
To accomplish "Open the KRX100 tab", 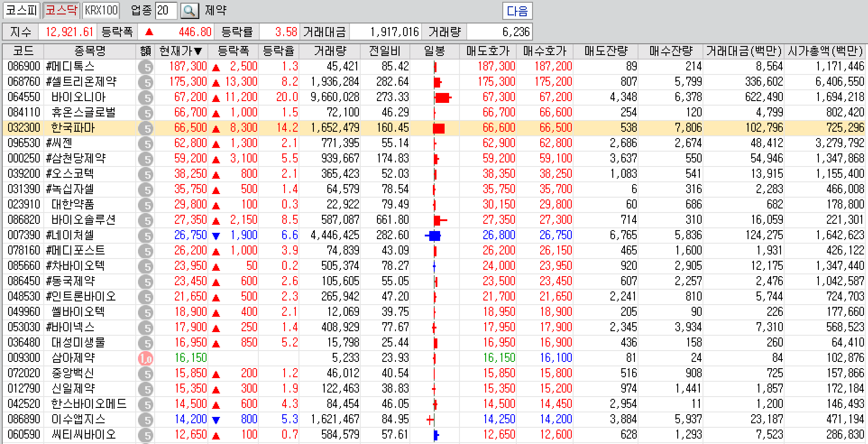I will coord(101,10).
